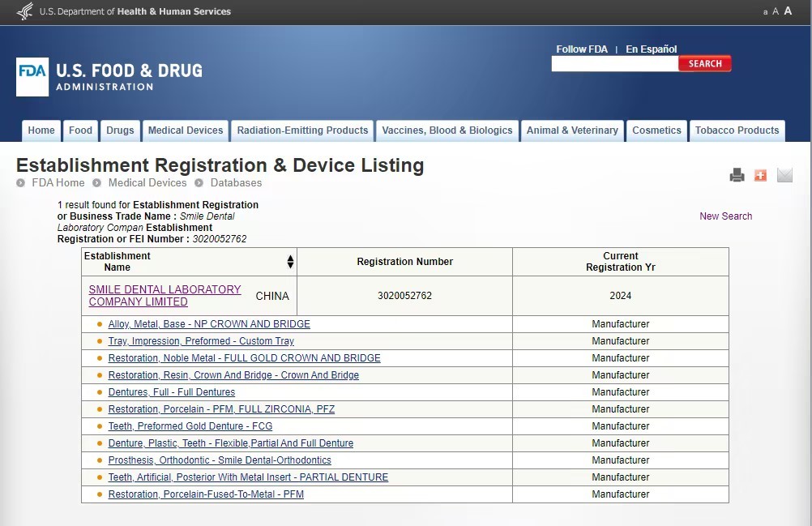Focus the site search input field
This screenshot has width=812, height=526.
point(615,64)
